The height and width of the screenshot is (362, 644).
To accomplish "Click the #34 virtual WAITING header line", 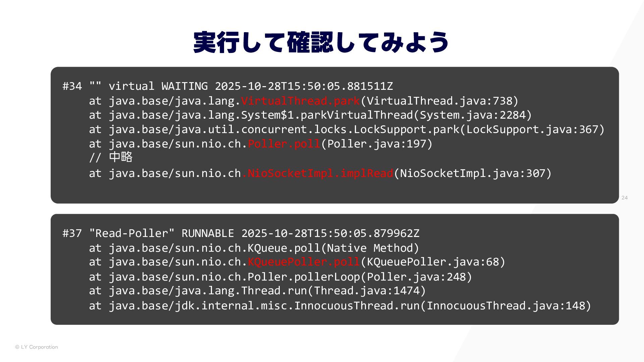I will pyautogui.click(x=228, y=86).
